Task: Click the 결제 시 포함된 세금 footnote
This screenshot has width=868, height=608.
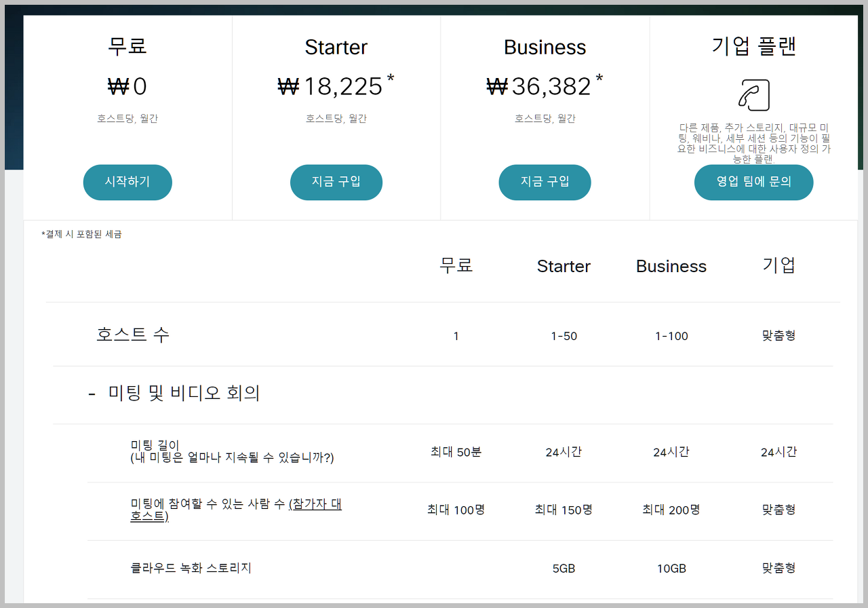Action: 81,234
